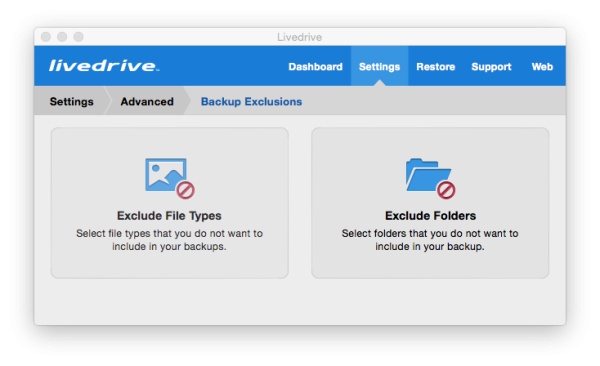
Task: Open the Exclude Folders heading
Action: click(x=430, y=216)
